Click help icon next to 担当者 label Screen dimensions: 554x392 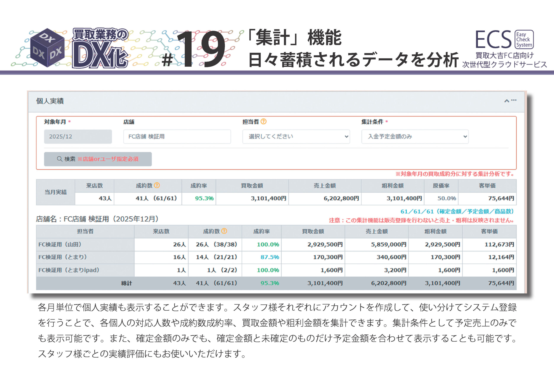tap(264, 122)
